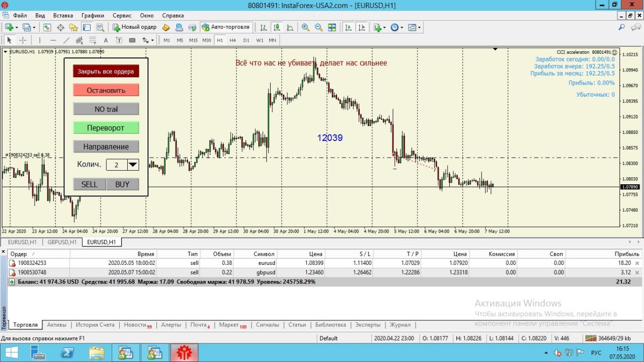
Task: Zoom out on the chart
Action: (318, 27)
